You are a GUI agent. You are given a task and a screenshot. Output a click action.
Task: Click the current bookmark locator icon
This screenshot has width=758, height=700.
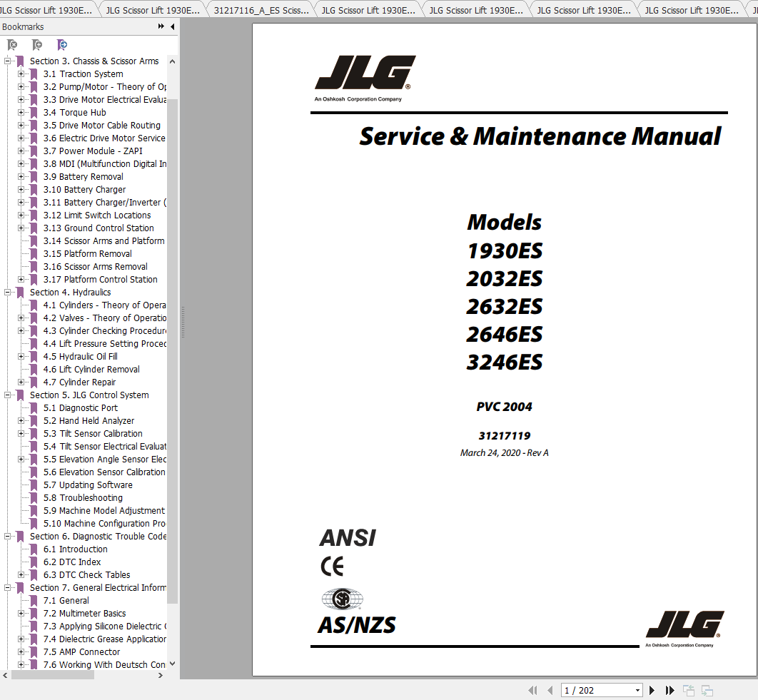[x=62, y=45]
